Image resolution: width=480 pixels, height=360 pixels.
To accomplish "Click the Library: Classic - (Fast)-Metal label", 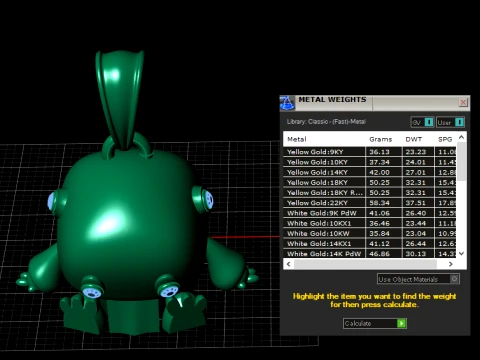I will coord(326,122).
